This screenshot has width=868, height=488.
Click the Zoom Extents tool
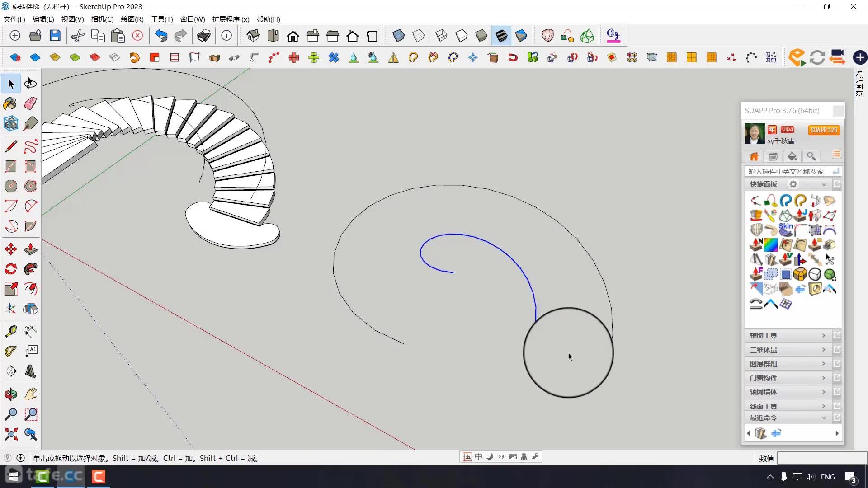[10, 434]
